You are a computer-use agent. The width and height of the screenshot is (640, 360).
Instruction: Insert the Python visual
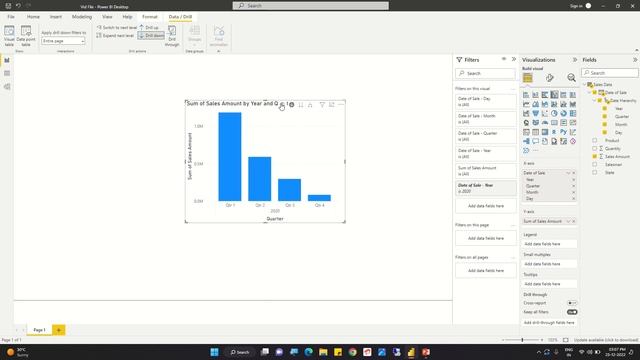point(564,132)
